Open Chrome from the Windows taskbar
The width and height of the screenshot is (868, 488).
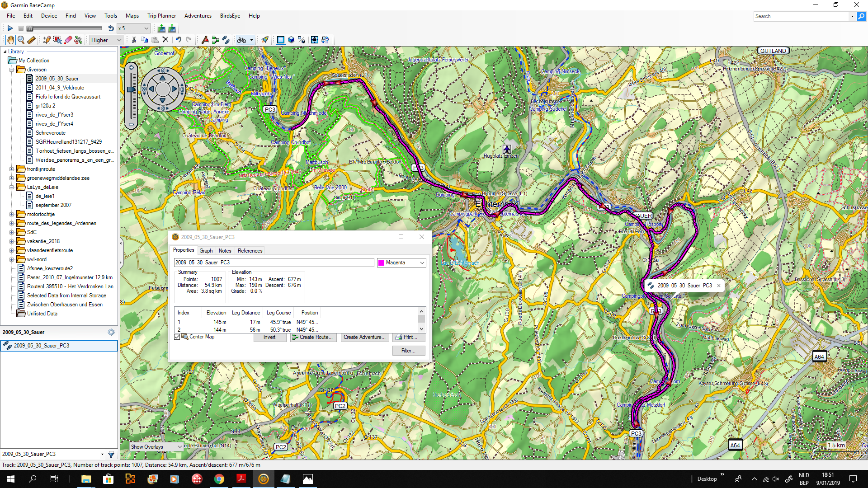pyautogui.click(x=219, y=479)
